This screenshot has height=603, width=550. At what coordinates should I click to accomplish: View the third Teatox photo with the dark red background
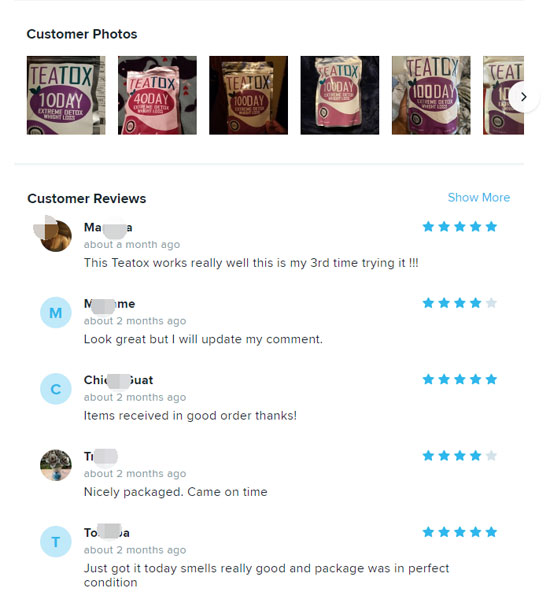tap(248, 95)
